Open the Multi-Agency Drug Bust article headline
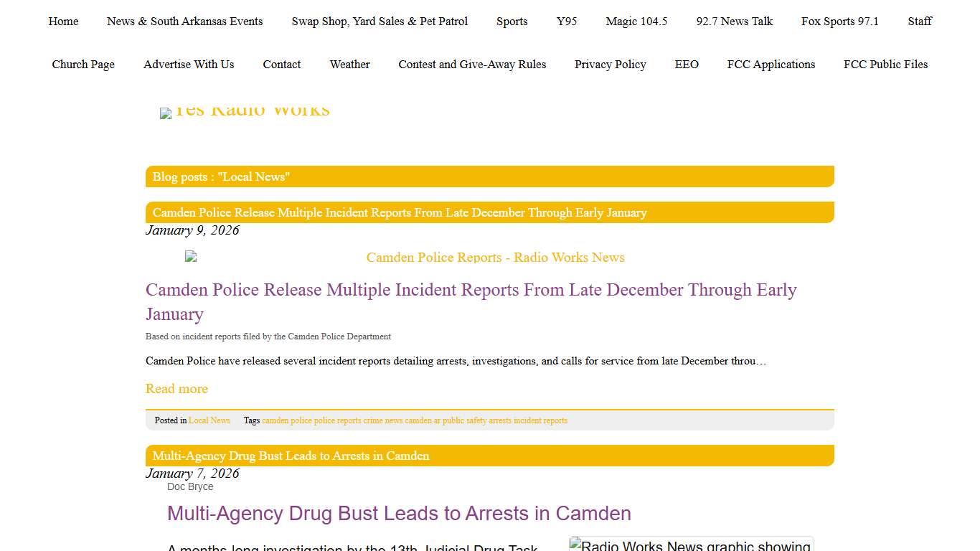Screen dimensions: 980x551 [x=399, y=513]
